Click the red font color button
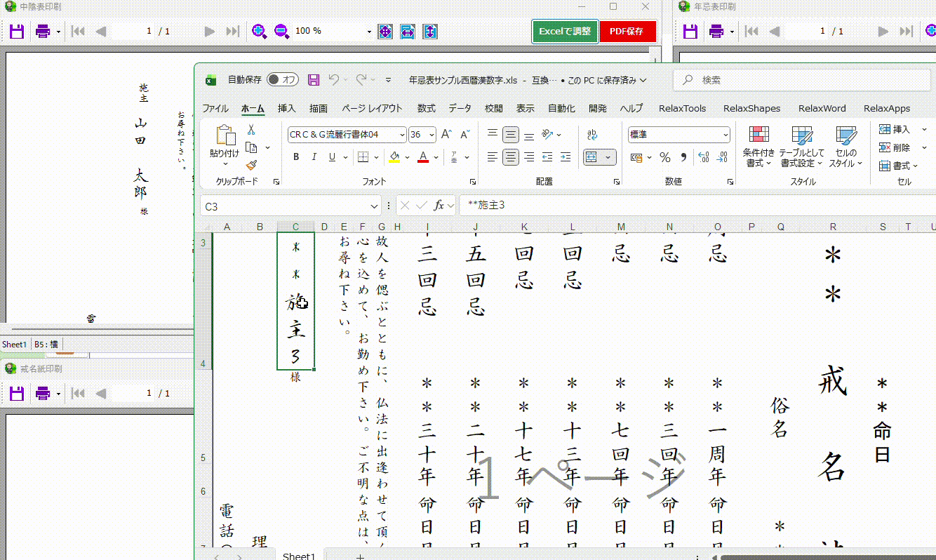The image size is (936, 560). [423, 157]
